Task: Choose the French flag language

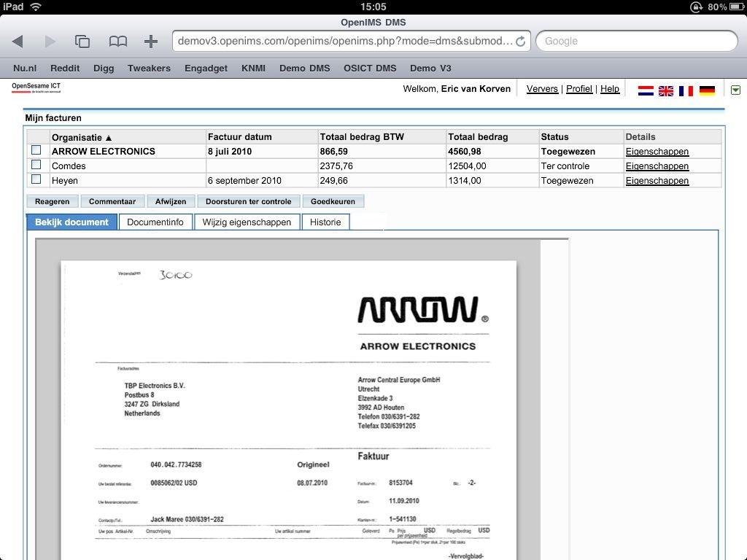Action: 686,90
